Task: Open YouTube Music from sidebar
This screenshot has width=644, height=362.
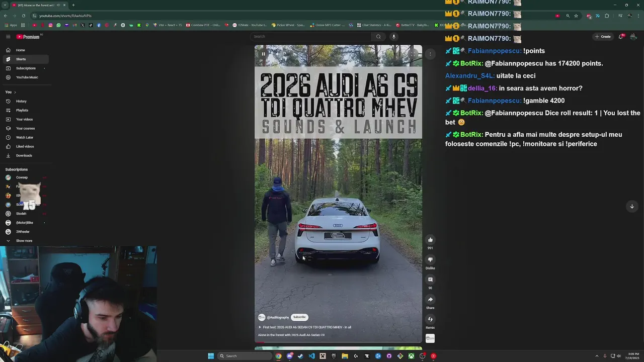Action: pos(27,77)
